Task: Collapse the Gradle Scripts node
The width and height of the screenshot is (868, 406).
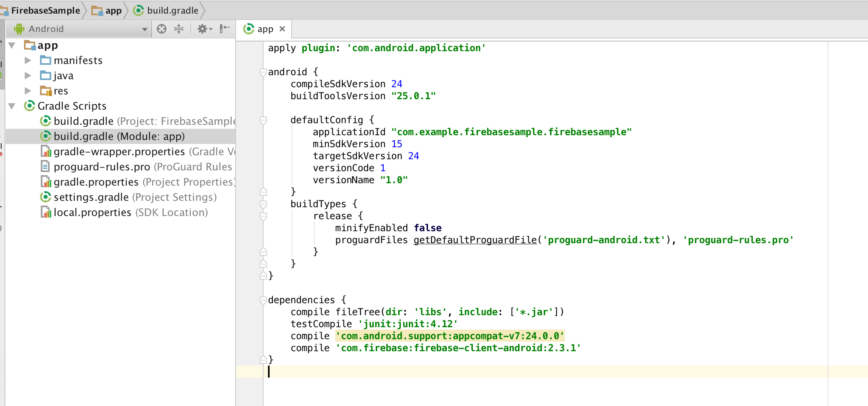Action: click(12, 106)
